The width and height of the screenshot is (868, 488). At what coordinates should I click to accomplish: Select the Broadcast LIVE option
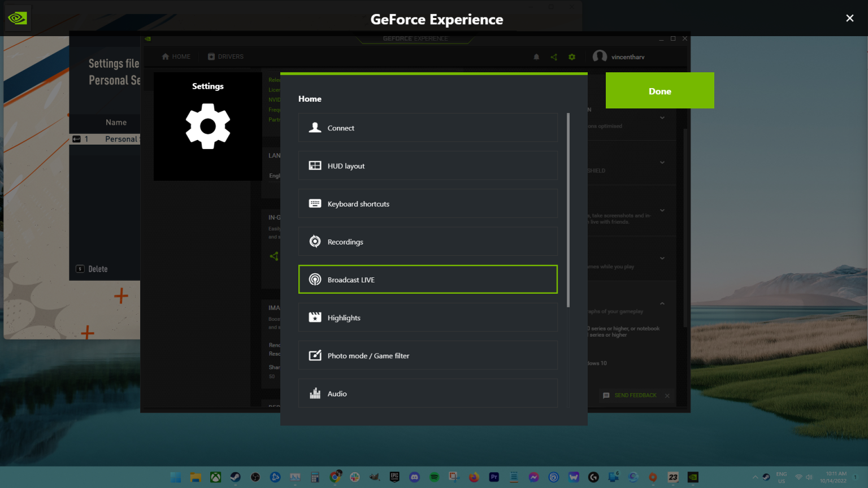click(x=428, y=280)
